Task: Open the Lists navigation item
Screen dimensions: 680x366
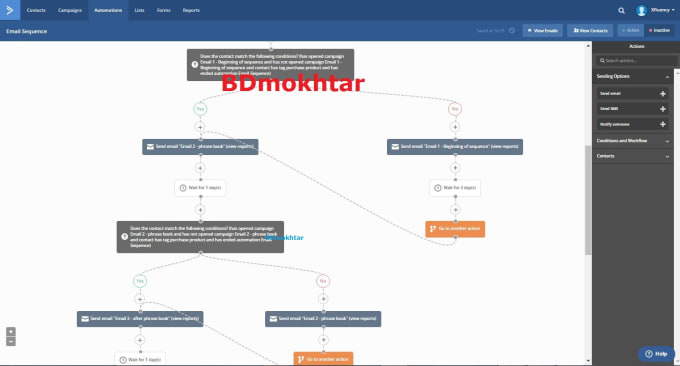Action: point(139,10)
